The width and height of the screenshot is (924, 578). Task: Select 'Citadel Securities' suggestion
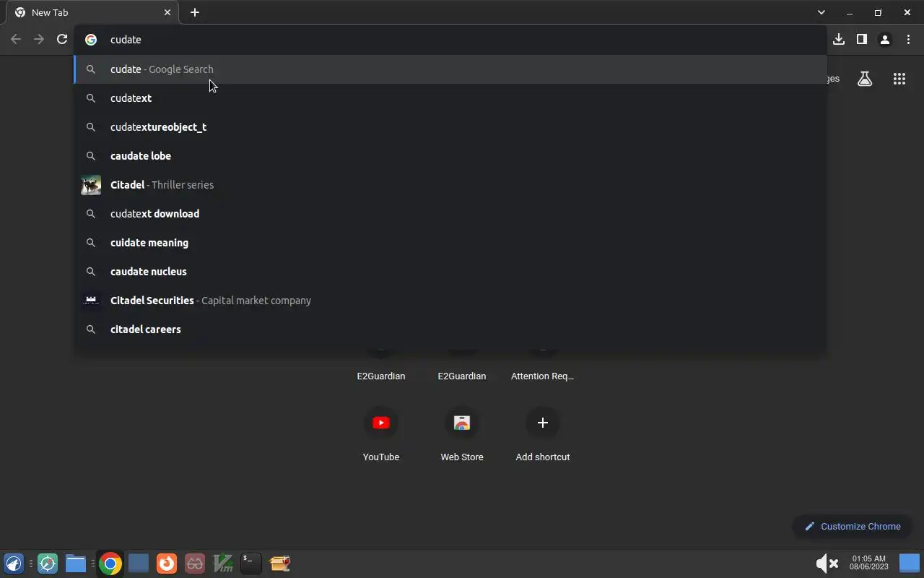(x=450, y=301)
